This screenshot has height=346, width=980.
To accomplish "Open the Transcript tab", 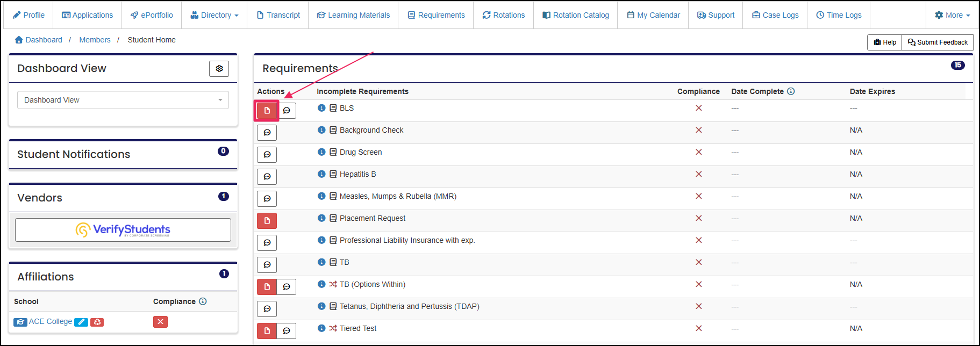I will click(278, 15).
